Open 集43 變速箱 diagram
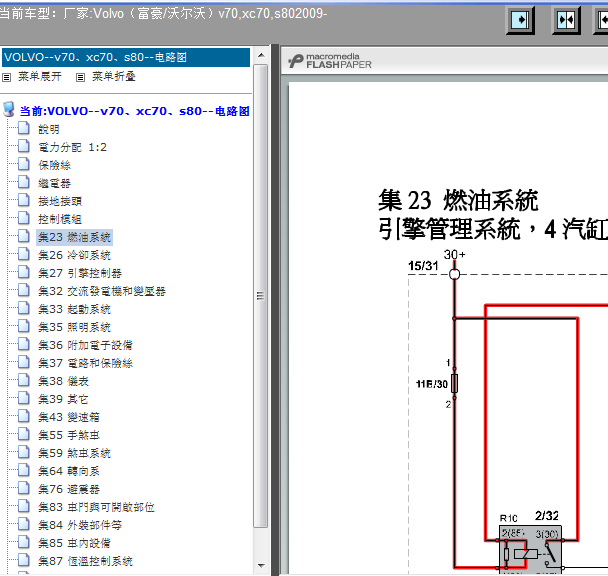 (x=69, y=417)
